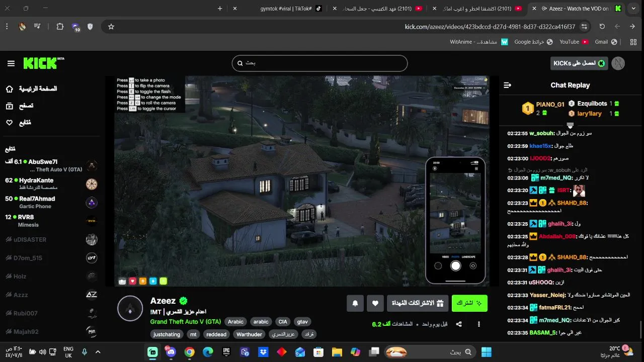
Task: Click chat username w_sobuh
Action: (542, 133)
